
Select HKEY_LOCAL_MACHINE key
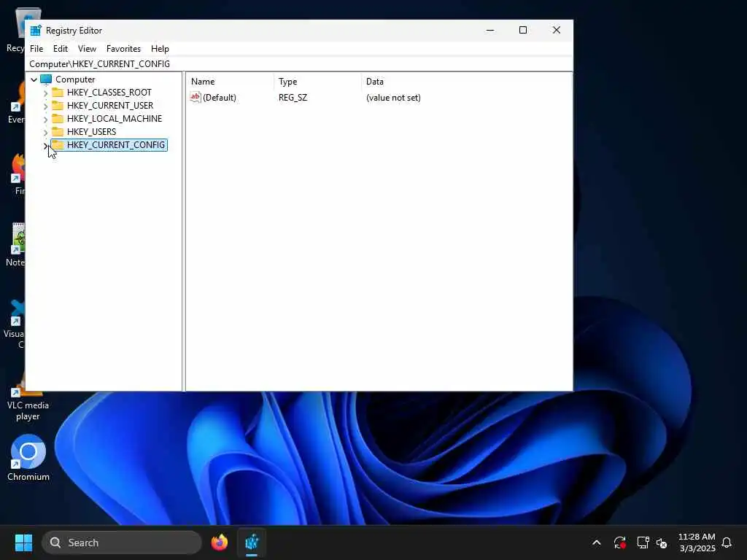[115, 119]
